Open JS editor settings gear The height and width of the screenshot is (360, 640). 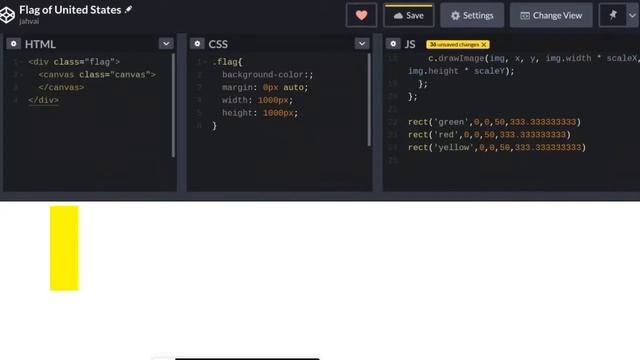(393, 44)
